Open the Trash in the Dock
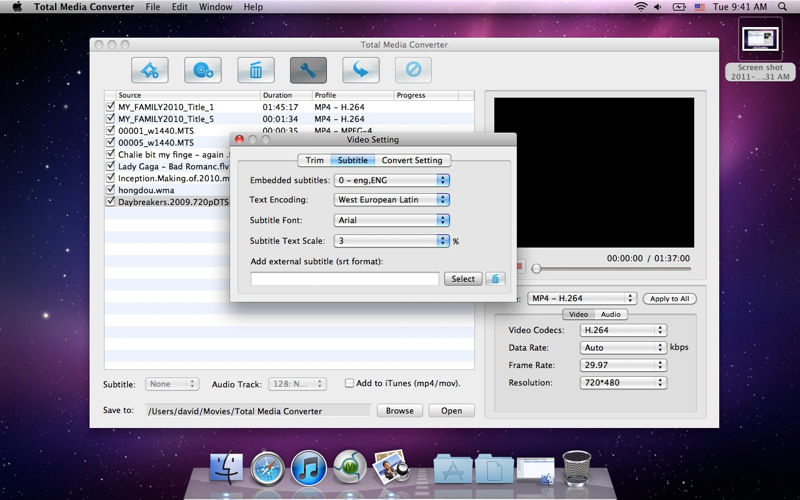Image resolution: width=800 pixels, height=500 pixels. tap(577, 468)
